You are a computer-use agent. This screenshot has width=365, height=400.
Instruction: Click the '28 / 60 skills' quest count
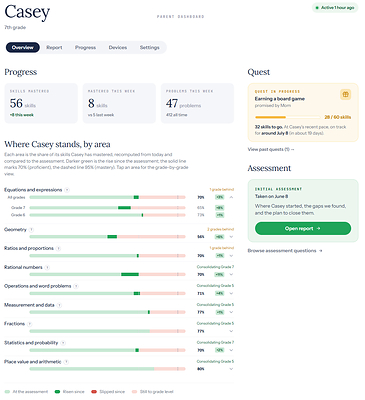pos(338,117)
